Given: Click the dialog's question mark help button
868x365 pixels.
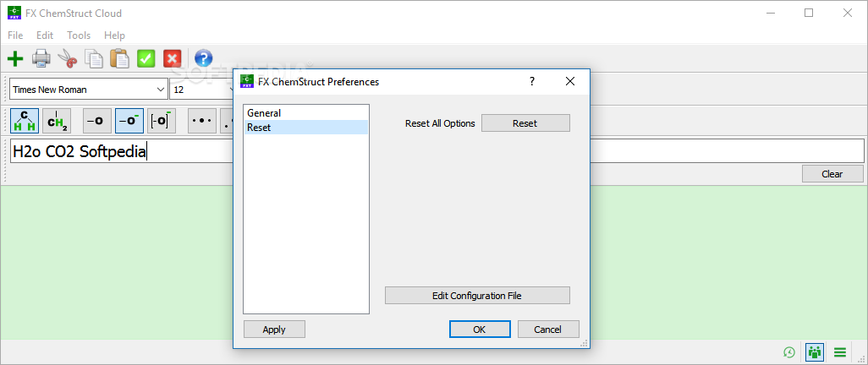Looking at the screenshot, I should pyautogui.click(x=532, y=82).
